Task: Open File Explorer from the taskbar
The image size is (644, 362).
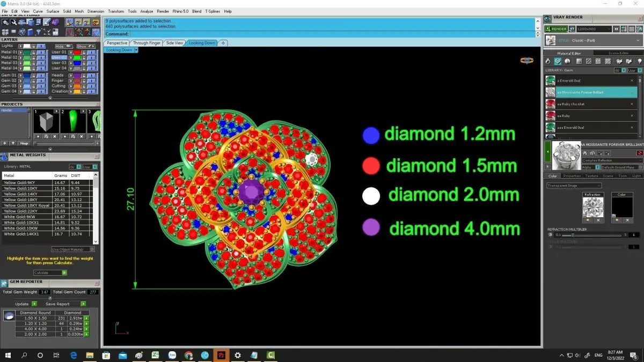Action: point(90,355)
